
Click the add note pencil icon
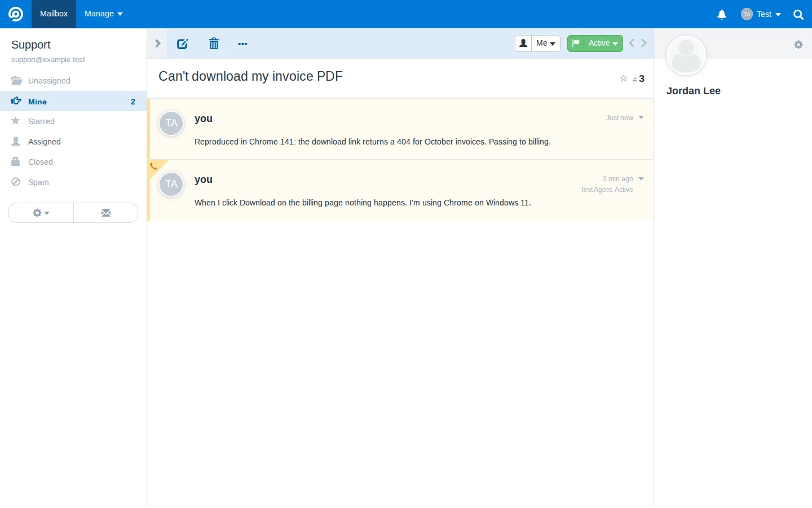(182, 43)
